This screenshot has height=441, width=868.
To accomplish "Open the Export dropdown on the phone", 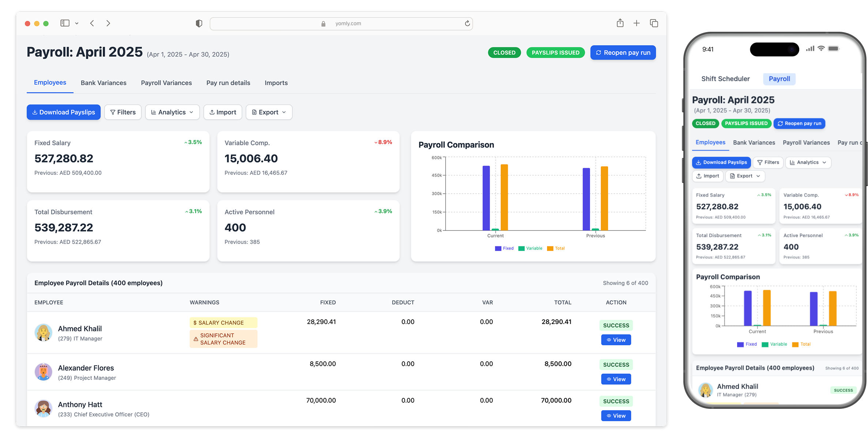I will point(745,176).
